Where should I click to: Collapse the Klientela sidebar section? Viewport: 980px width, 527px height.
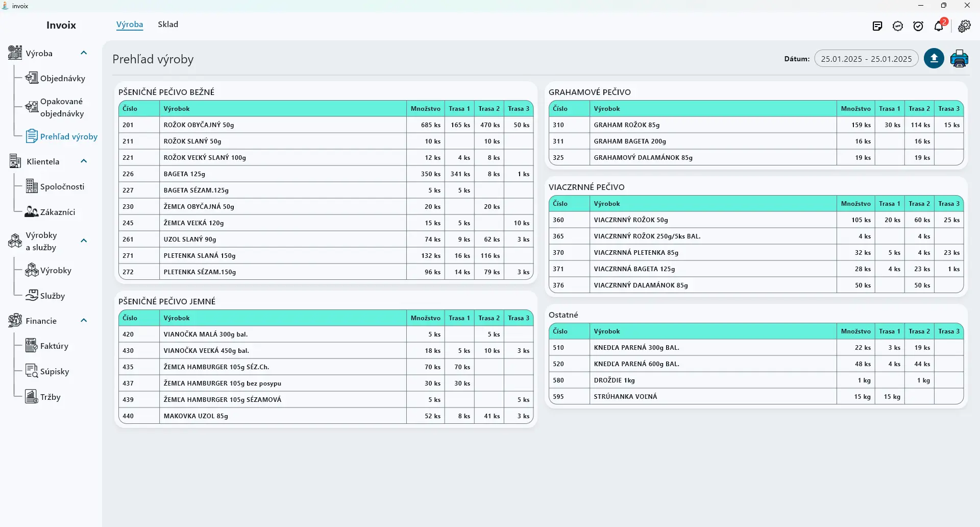(84, 161)
